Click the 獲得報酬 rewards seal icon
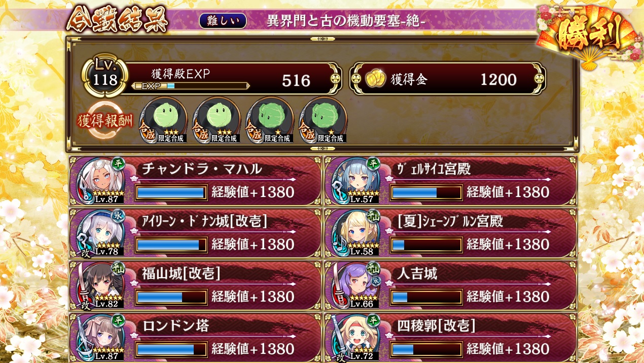Image resolution: width=644 pixels, height=363 pixels. (x=105, y=121)
